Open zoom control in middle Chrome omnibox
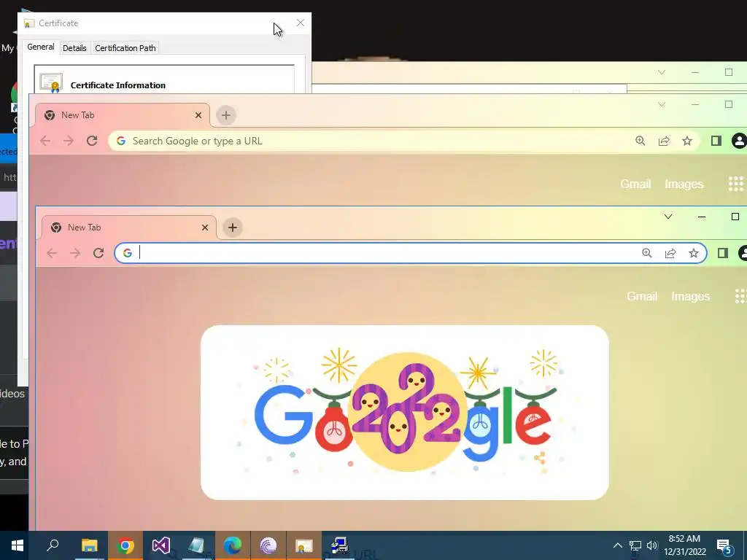 pos(640,141)
